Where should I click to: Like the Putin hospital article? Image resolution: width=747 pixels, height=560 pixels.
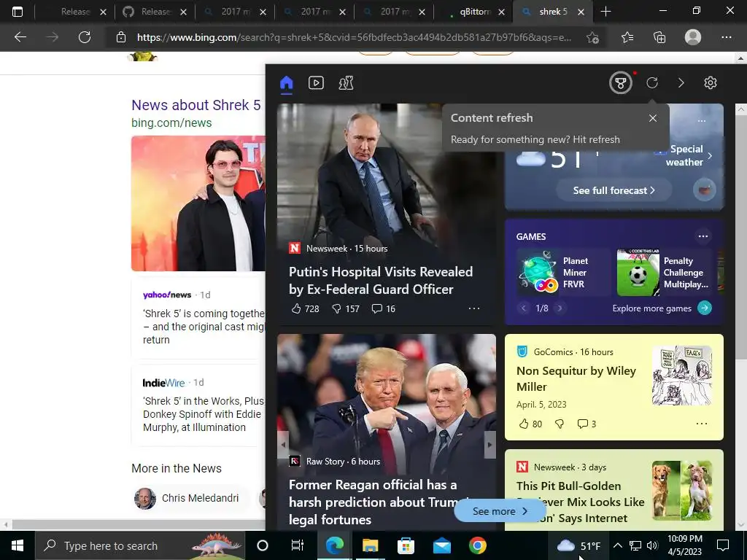point(305,308)
